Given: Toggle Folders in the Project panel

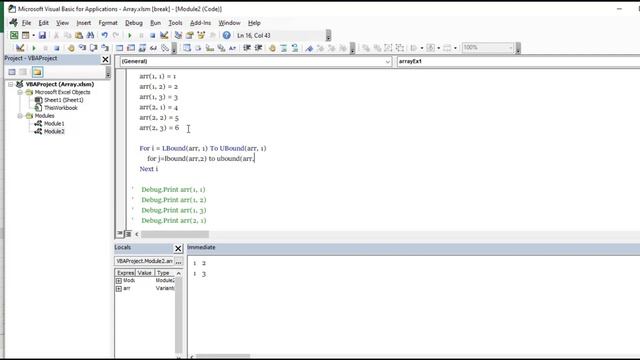Looking at the screenshot, I should 37,72.
